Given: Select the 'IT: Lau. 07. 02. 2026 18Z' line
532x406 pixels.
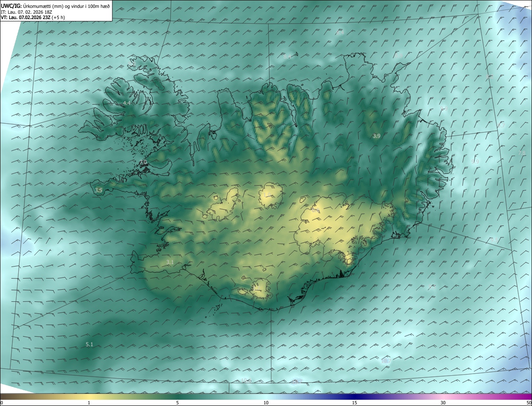Looking at the screenshot, I should (x=26, y=12).
